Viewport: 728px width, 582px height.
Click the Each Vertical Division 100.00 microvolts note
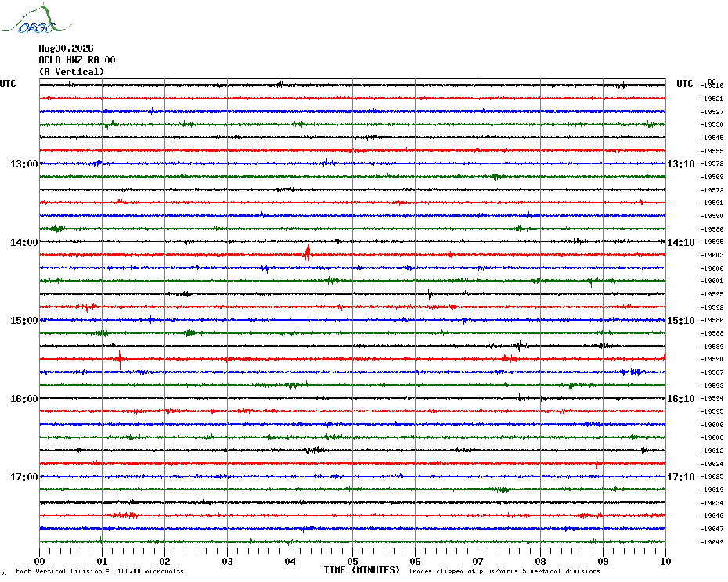[100, 571]
